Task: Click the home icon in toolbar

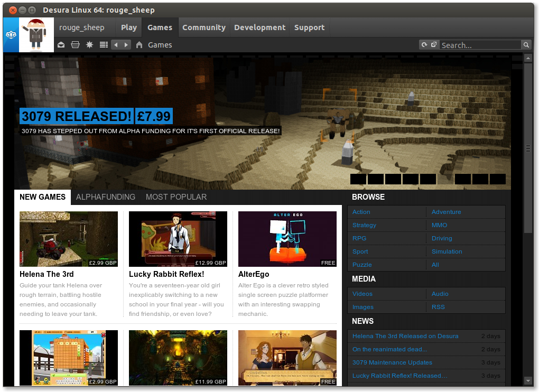Action: tap(139, 45)
